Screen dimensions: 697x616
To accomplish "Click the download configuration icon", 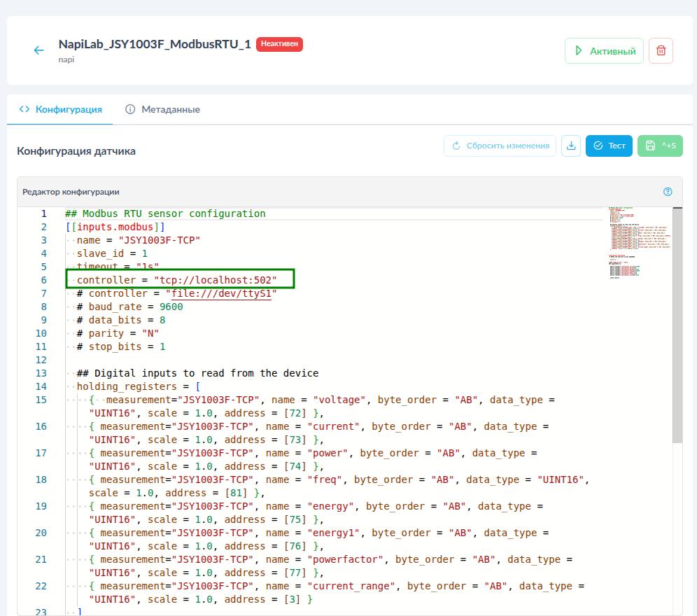I will 571,146.
